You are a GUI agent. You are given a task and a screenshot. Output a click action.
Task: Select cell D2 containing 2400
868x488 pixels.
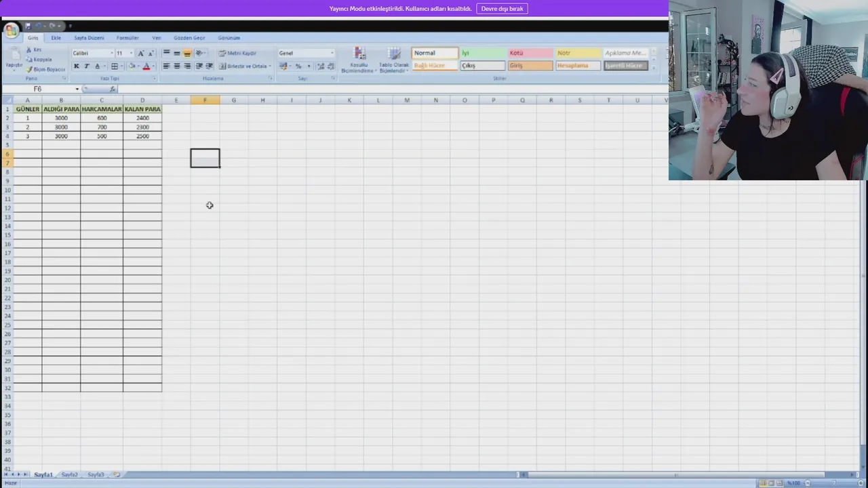pyautogui.click(x=142, y=118)
